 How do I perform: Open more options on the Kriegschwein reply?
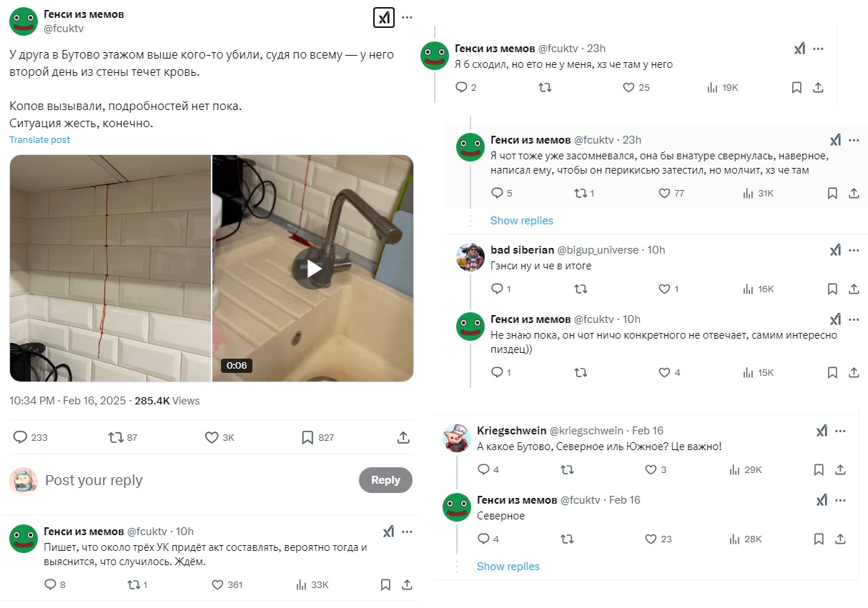pos(841,431)
